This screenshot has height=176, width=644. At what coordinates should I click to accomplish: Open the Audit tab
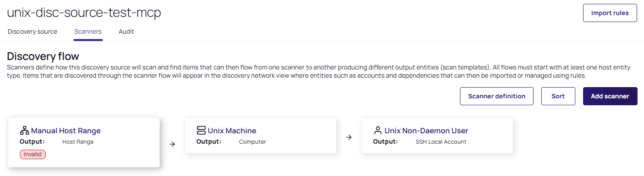(126, 31)
